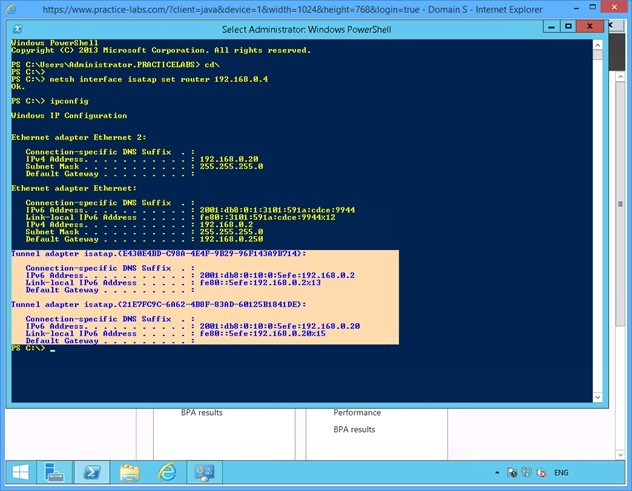The image size is (632, 491).
Task: Close the PowerShell window
Action: pos(590,27)
